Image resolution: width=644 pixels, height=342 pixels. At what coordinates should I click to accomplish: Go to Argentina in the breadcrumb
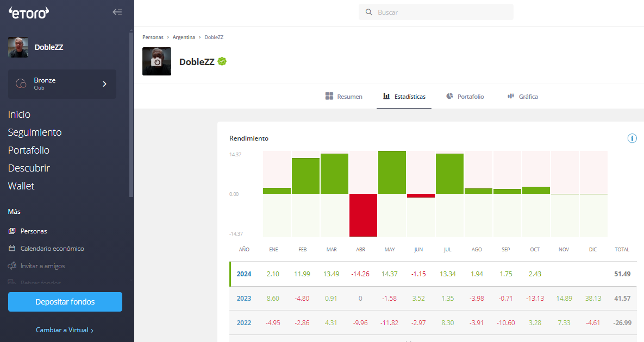point(184,37)
